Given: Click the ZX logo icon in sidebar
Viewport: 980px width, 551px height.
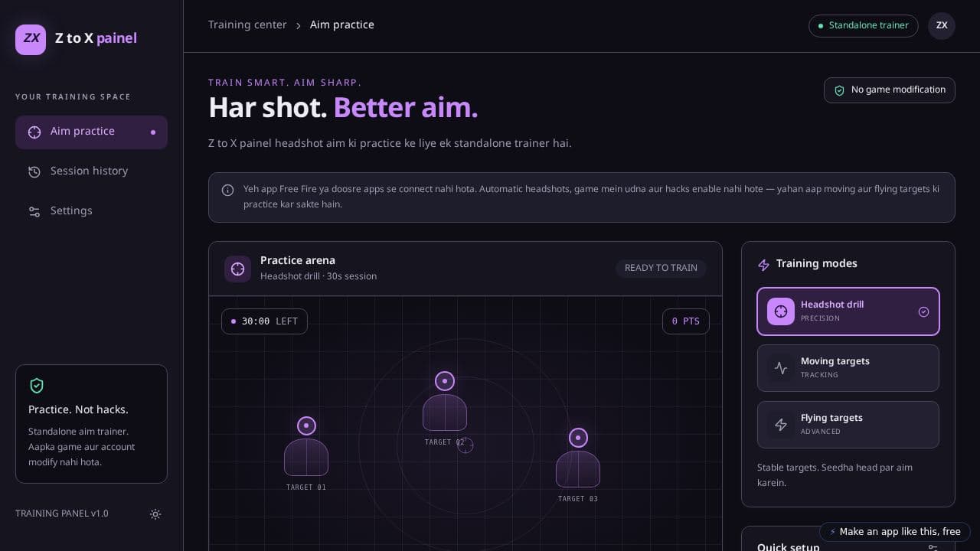Looking at the screenshot, I should point(31,39).
